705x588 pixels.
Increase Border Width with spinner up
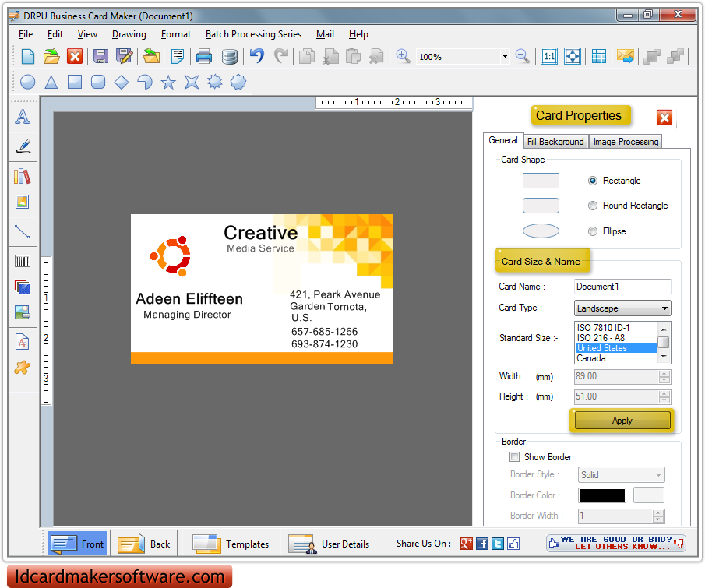pyautogui.click(x=658, y=512)
